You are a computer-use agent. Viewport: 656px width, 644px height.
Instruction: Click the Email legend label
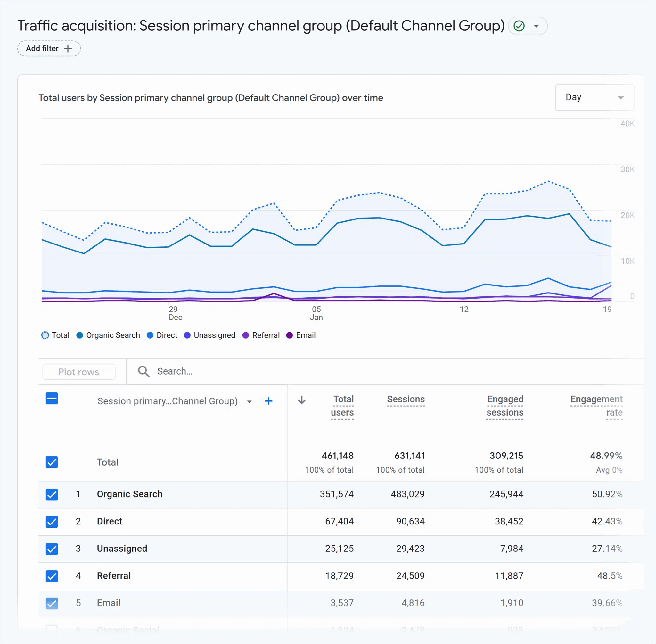click(306, 335)
